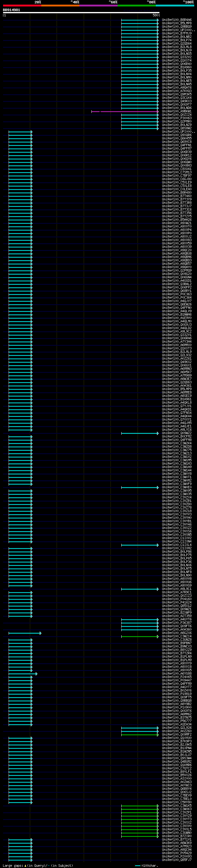Click the cyan alignment bar for UniRef100_A9L9C1

[x=140, y=589]
